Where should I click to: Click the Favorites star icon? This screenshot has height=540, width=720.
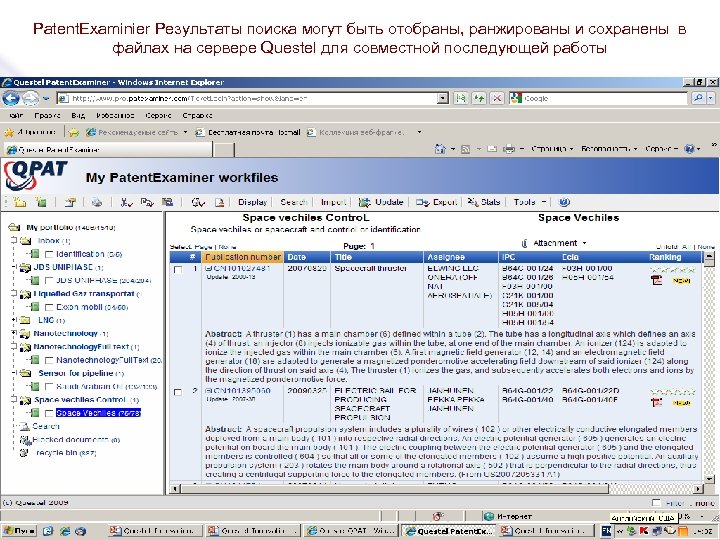[9, 132]
